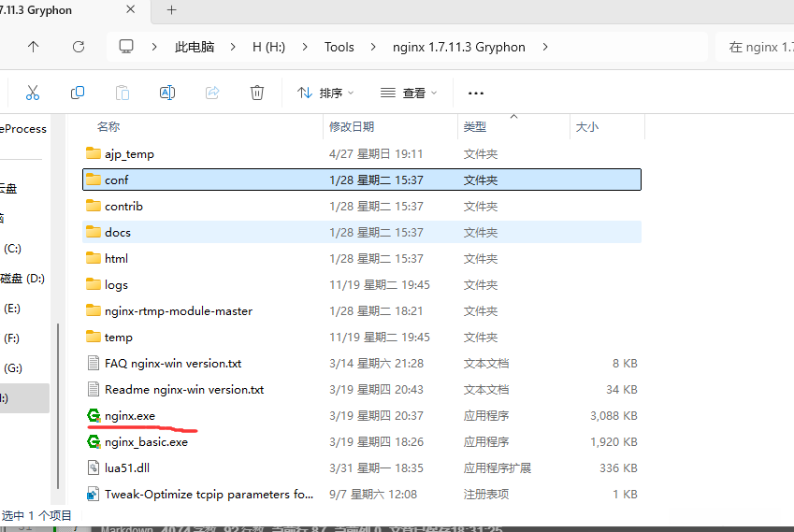The height and width of the screenshot is (532, 794).
Task: Open the 排序 sort dropdown
Action: tap(325, 93)
